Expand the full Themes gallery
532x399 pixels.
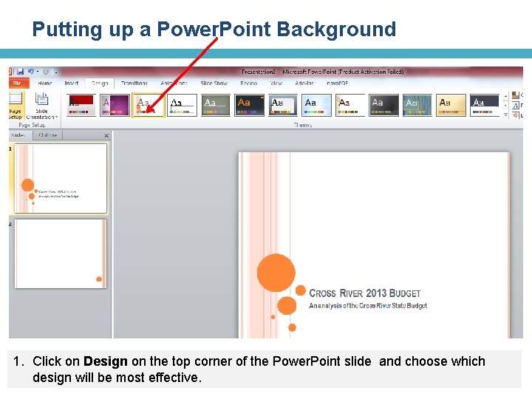(x=505, y=115)
